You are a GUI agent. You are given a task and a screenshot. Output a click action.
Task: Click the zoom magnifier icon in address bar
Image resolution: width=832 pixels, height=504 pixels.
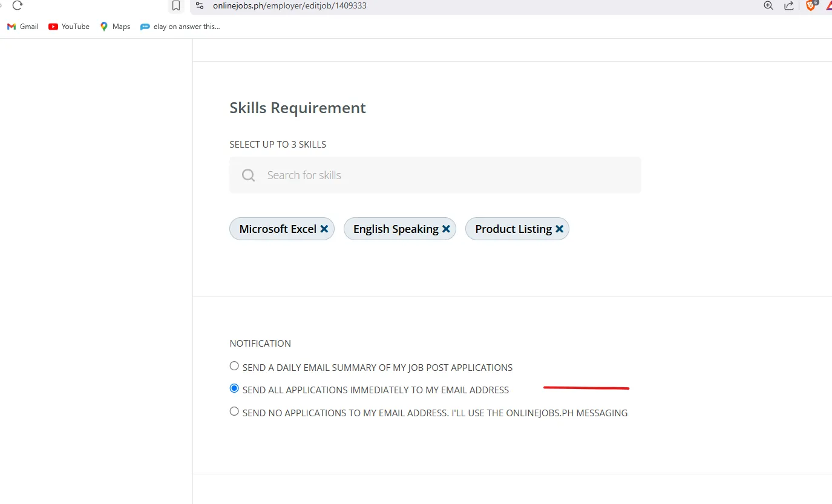tap(768, 5)
